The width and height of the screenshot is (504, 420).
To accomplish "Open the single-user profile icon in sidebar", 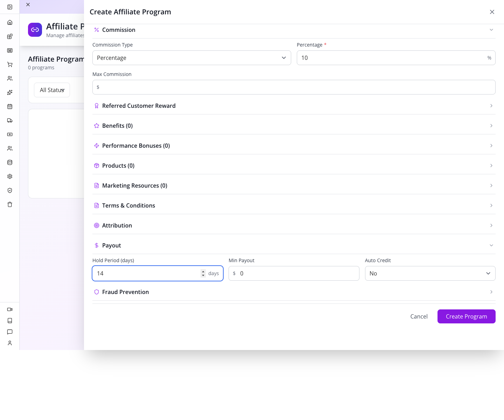I will pyautogui.click(x=10, y=343).
